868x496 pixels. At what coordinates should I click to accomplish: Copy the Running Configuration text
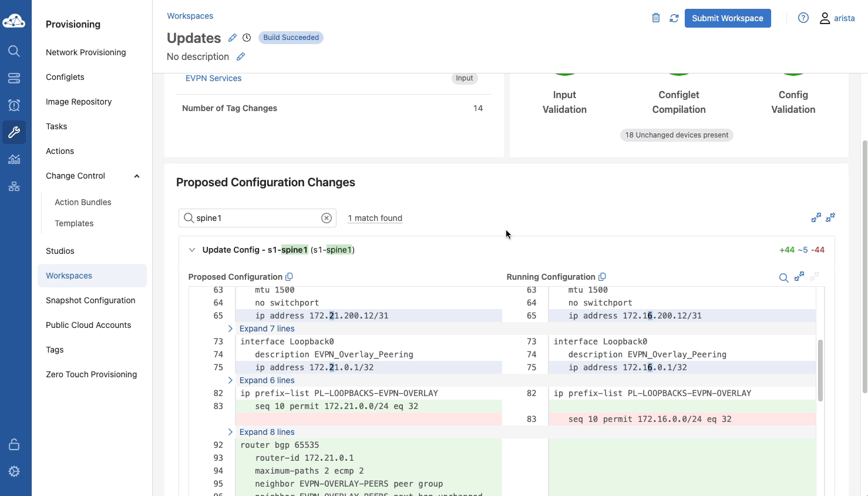click(602, 277)
